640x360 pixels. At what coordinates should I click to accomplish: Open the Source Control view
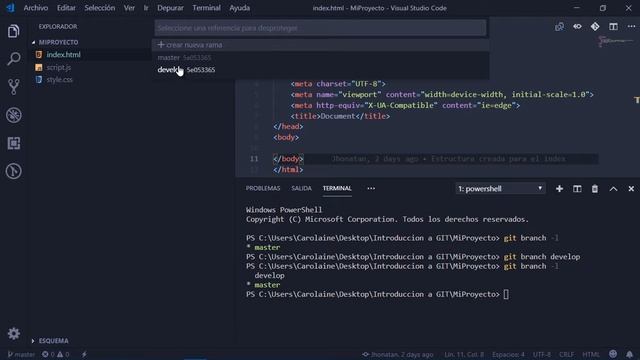coord(13,87)
